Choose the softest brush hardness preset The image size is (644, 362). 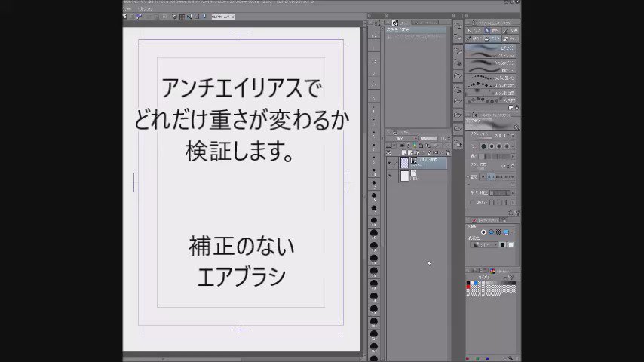tap(507, 146)
